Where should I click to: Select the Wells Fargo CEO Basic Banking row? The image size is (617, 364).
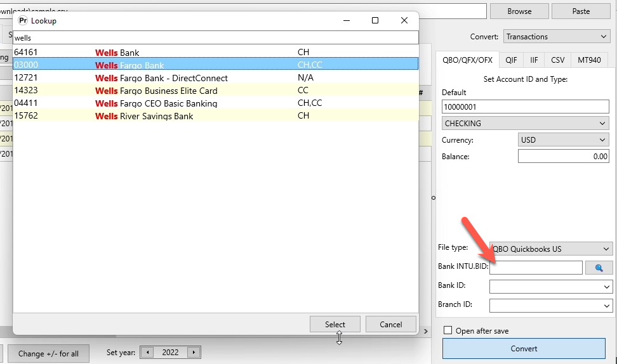coord(216,103)
